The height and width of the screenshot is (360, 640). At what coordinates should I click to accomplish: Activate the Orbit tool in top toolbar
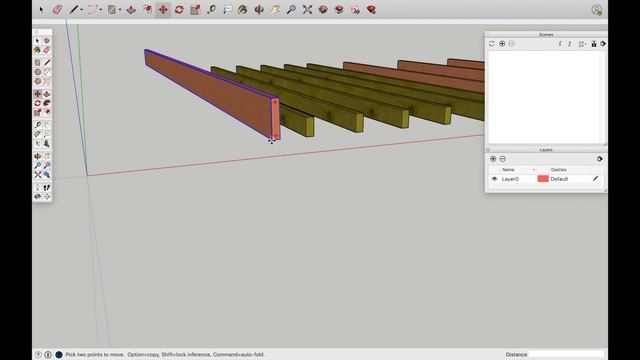point(259,9)
